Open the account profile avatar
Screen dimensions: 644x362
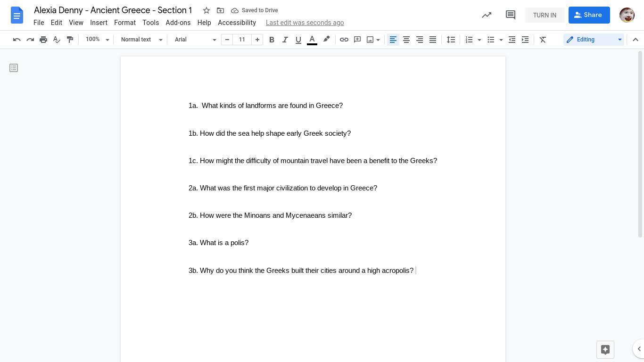[627, 15]
